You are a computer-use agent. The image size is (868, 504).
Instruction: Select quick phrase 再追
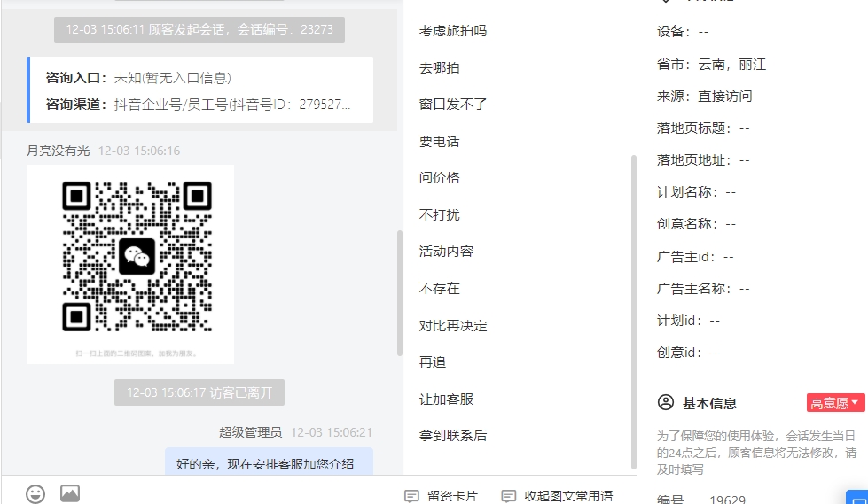tap(433, 361)
